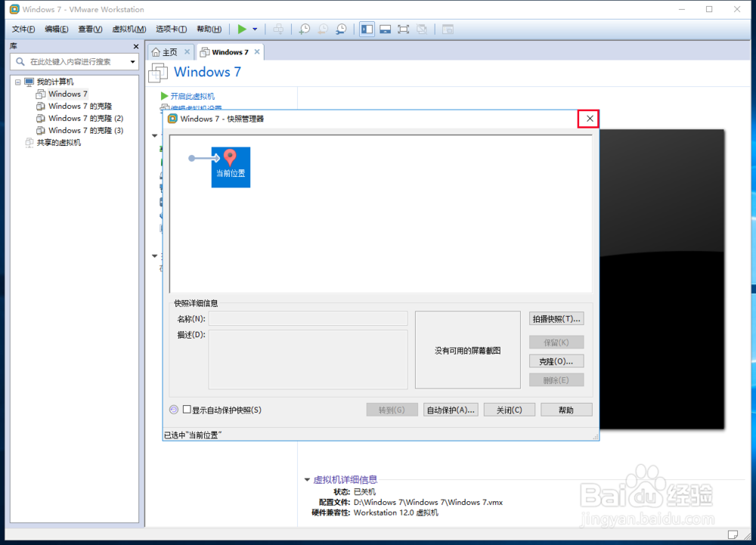The width and height of the screenshot is (756, 545).
Task: Collapse the 虚拟机详细信息 section
Action: coord(307,479)
